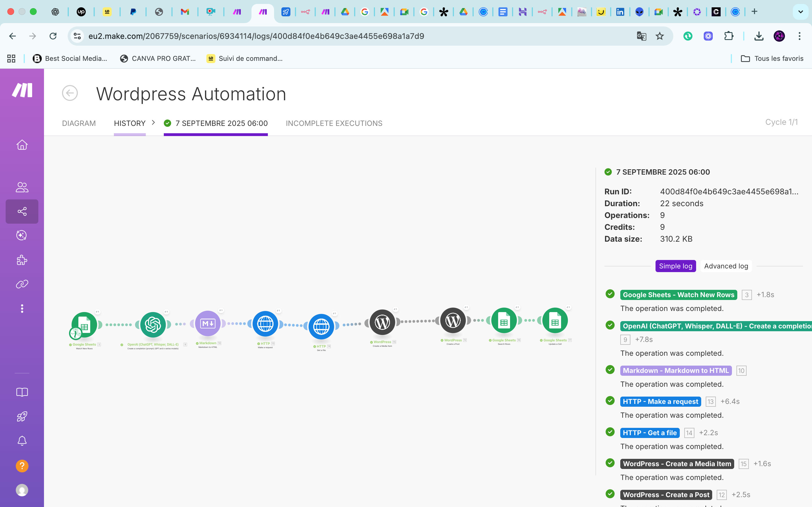Switch to the DIAGRAM tab

tap(79, 123)
